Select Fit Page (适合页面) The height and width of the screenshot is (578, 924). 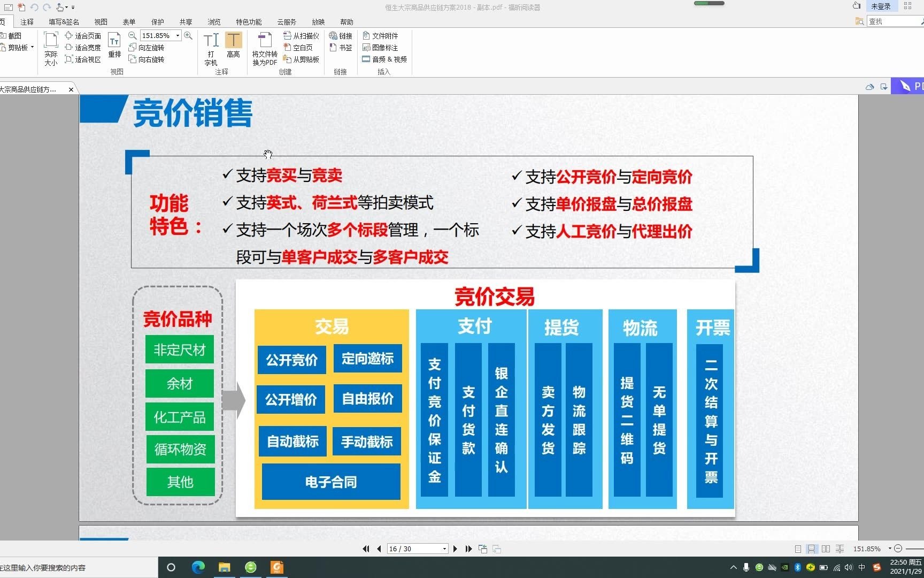coord(83,36)
